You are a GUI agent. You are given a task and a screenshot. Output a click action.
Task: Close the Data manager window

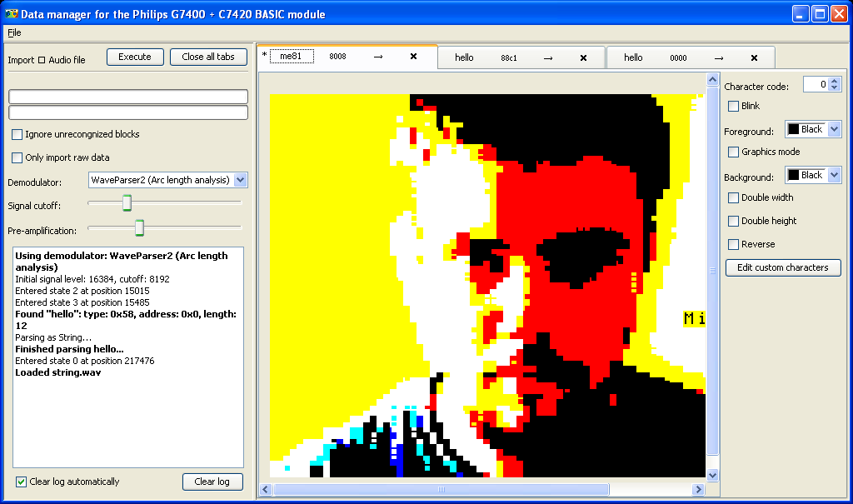pos(839,13)
